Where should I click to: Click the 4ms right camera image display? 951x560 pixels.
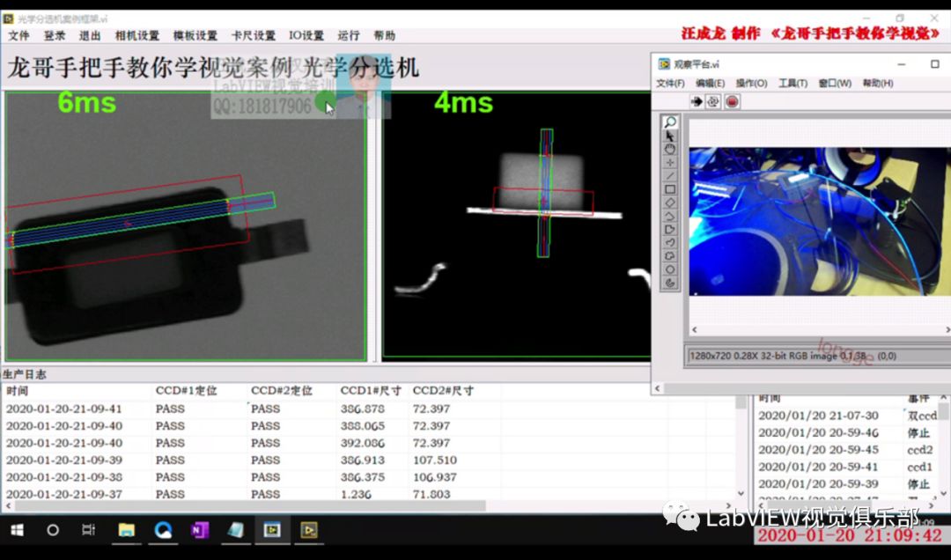tap(516, 225)
